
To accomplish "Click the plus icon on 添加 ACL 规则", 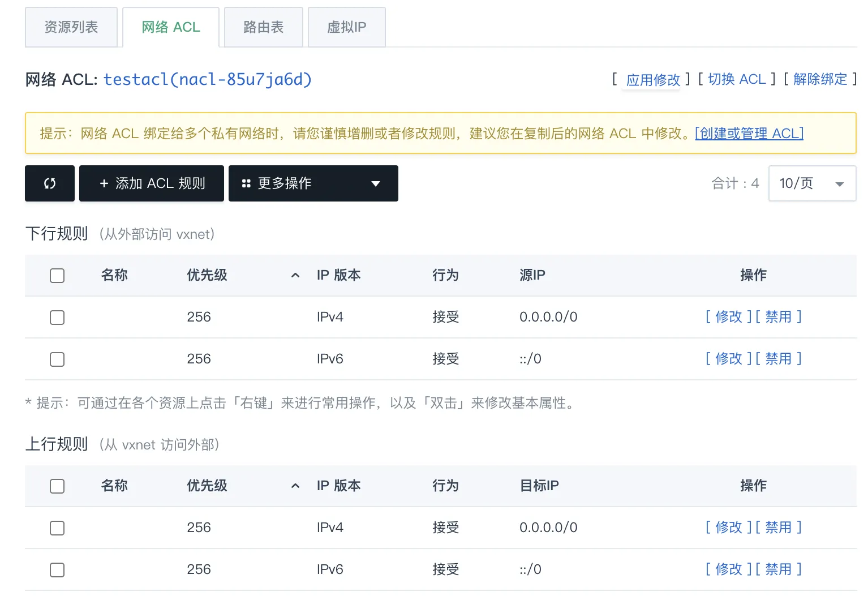I will (x=104, y=183).
